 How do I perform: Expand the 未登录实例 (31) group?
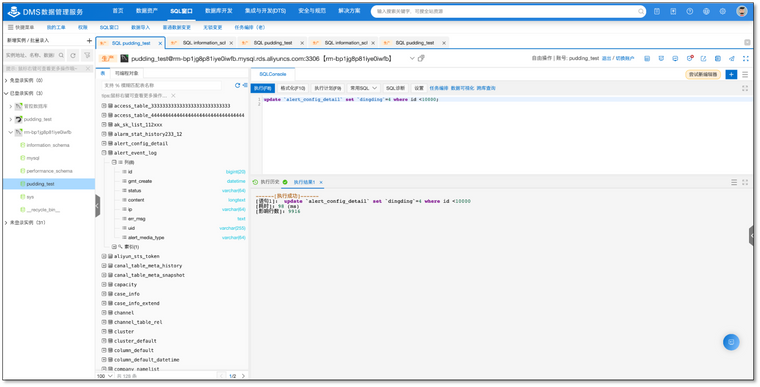6,223
